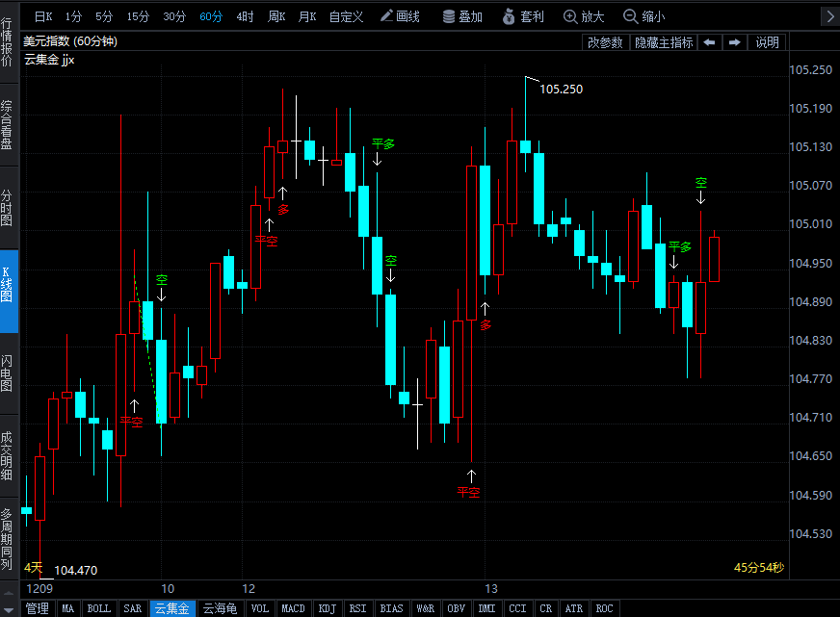Select the RSI indicator tab
This screenshot has height=617, width=840.
tap(357, 608)
